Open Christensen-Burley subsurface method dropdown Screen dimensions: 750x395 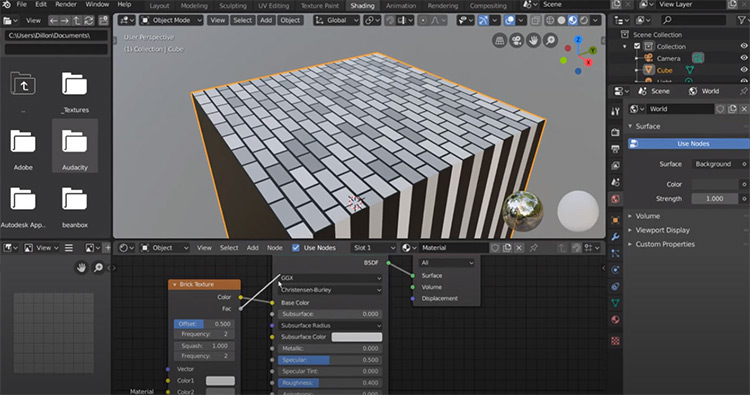pyautogui.click(x=331, y=290)
